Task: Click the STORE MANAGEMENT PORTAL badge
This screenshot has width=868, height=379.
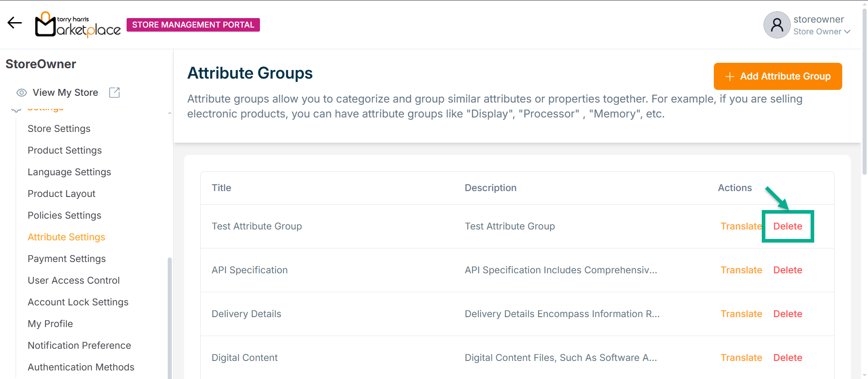Action: [193, 25]
